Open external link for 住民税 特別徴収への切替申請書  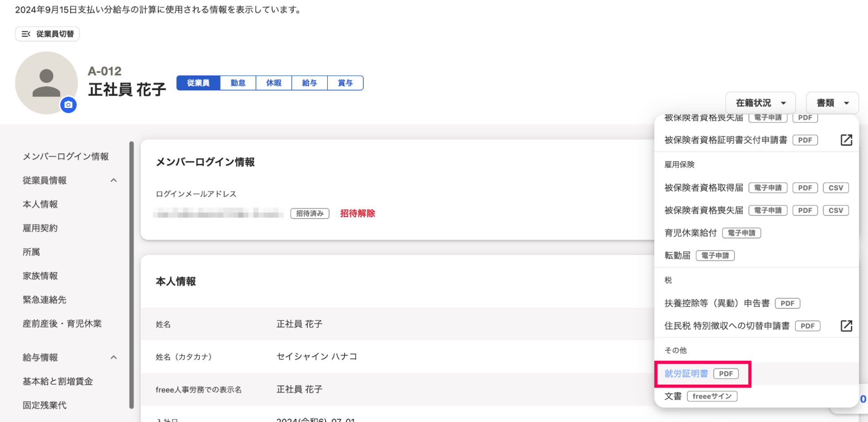(x=846, y=326)
